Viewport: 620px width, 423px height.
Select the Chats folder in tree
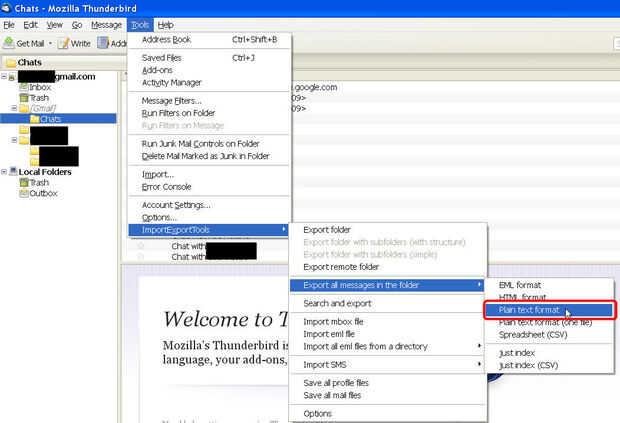(x=58, y=119)
